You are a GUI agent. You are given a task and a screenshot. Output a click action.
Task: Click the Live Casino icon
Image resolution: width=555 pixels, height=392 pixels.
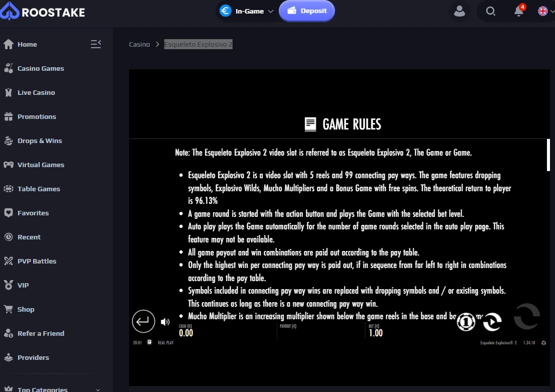pyautogui.click(x=9, y=92)
